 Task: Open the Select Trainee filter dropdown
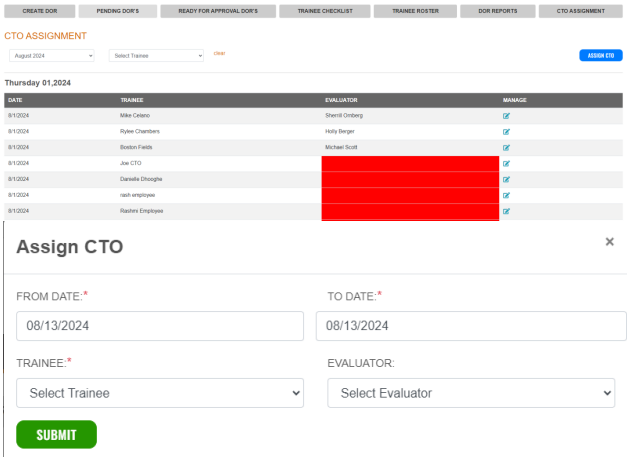[156, 56]
